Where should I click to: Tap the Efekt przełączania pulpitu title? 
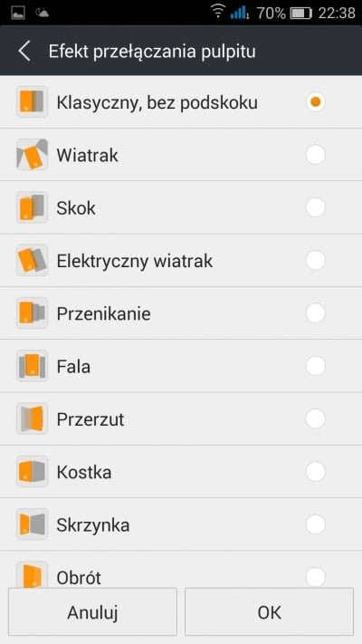point(152,53)
